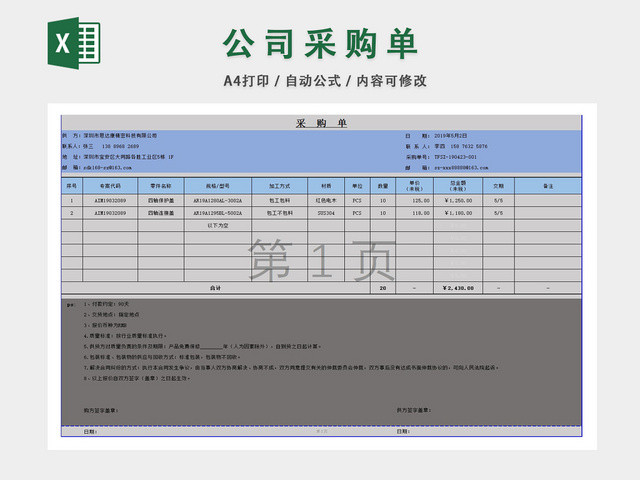The width and height of the screenshot is (640, 480).
Task: Click note 2 about 交货地点
Action: click(111, 315)
